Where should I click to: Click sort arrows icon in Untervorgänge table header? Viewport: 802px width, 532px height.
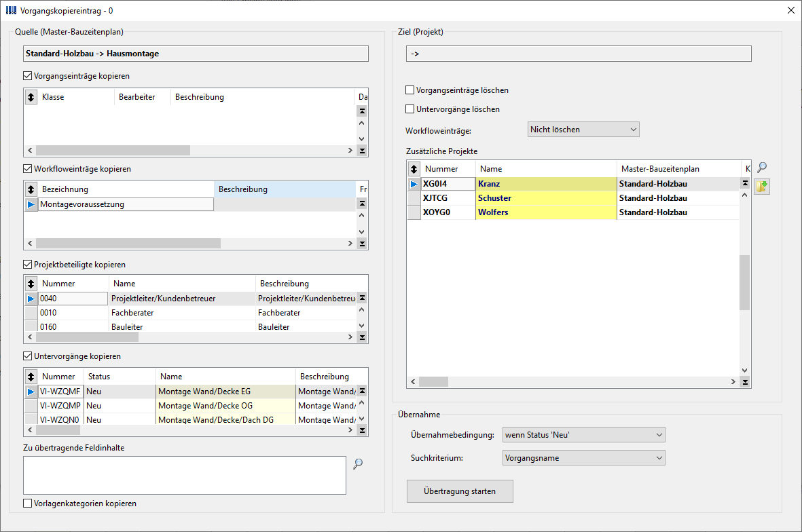click(x=31, y=377)
